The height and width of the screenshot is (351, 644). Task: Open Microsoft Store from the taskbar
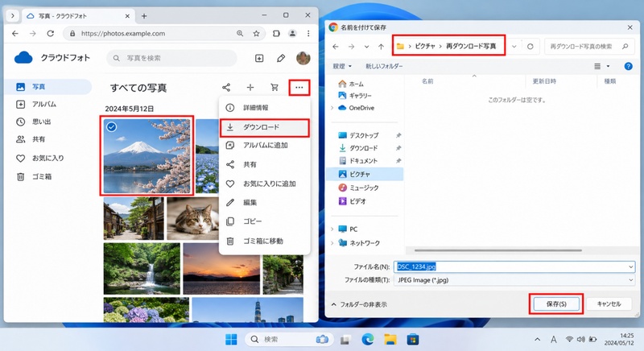(x=412, y=340)
